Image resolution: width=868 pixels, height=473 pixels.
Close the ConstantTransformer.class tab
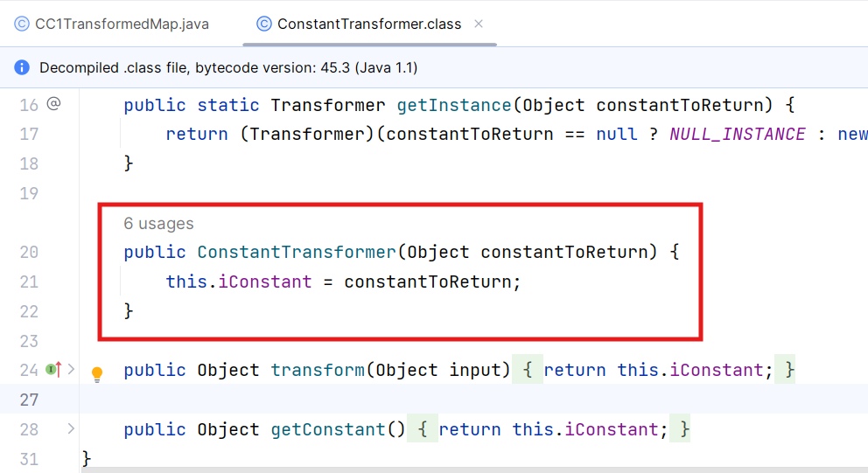pyautogui.click(x=479, y=24)
